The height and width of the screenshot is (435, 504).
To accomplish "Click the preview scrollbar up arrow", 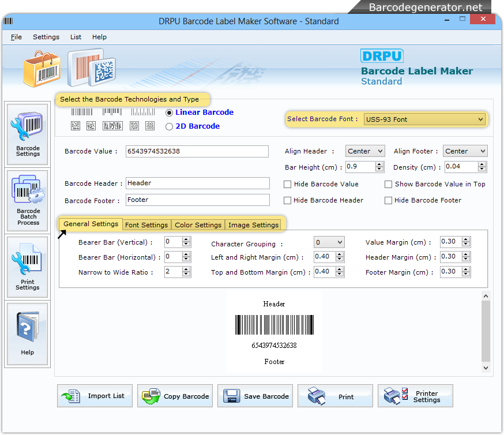I will [486, 296].
